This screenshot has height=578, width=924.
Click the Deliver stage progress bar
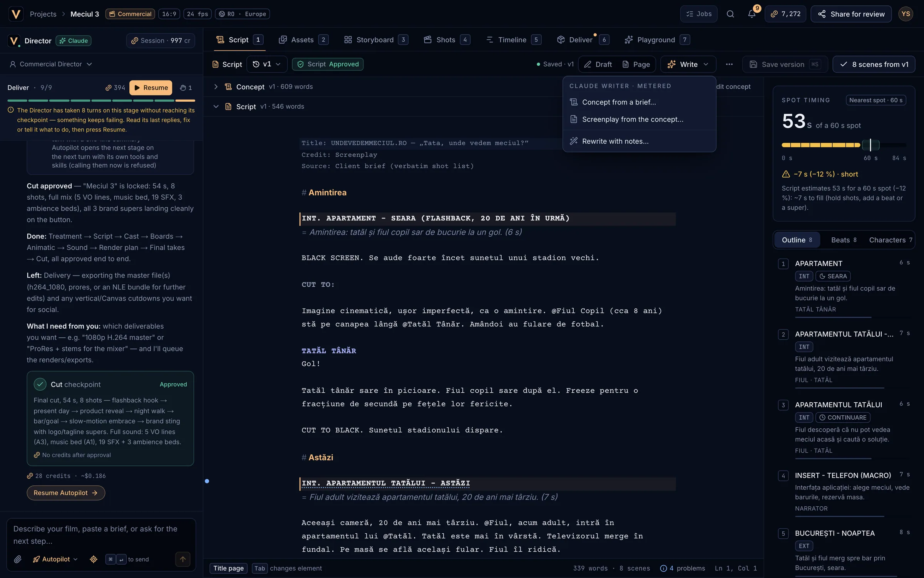[x=101, y=100]
